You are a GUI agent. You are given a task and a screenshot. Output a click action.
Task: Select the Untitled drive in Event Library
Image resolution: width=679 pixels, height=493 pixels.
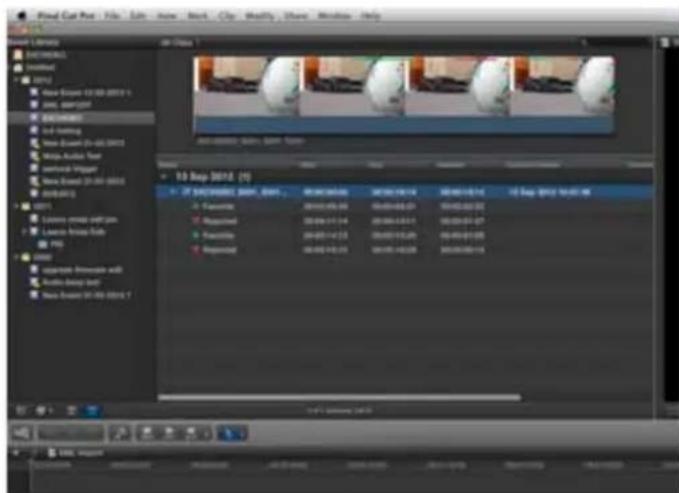click(x=35, y=68)
